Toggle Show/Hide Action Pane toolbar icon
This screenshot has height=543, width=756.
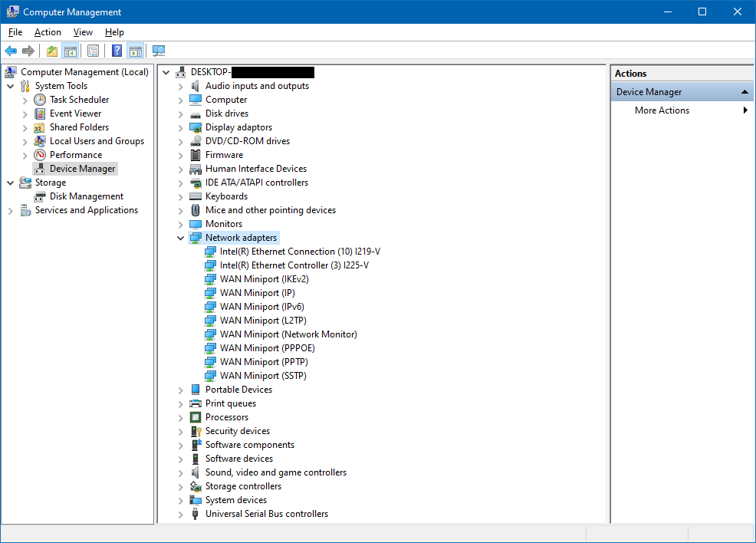[136, 51]
